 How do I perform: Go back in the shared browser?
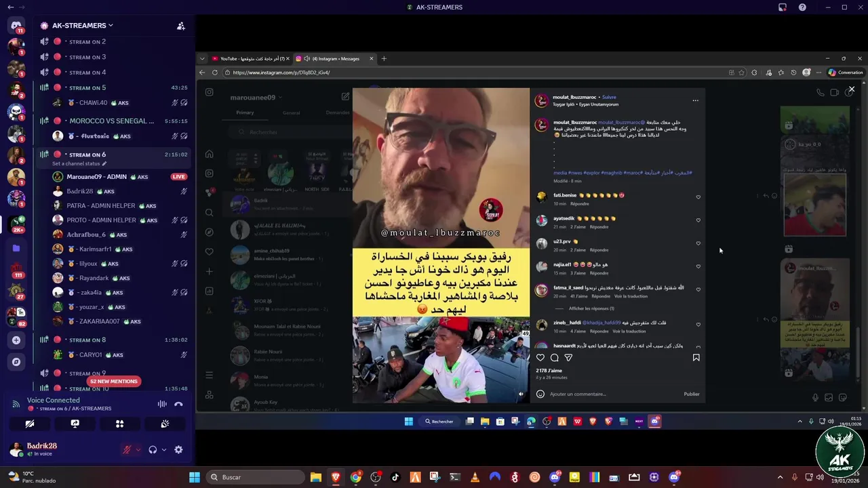pyautogui.click(x=202, y=73)
